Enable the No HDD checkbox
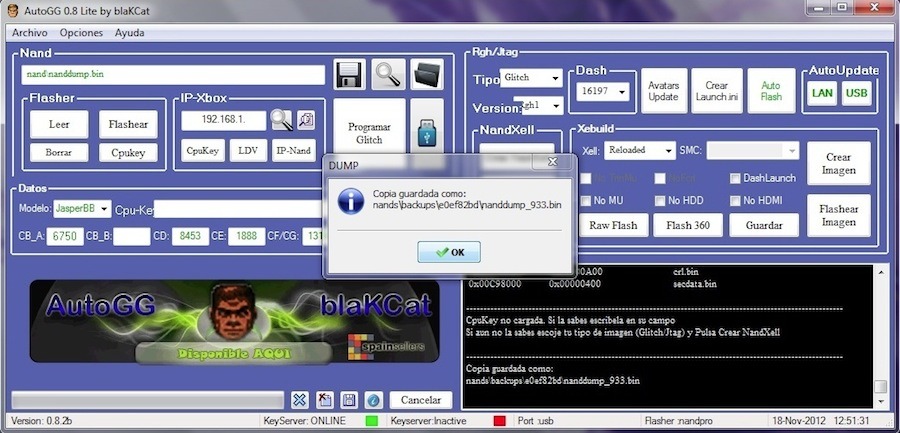This screenshot has width=900, height=433. [x=660, y=201]
